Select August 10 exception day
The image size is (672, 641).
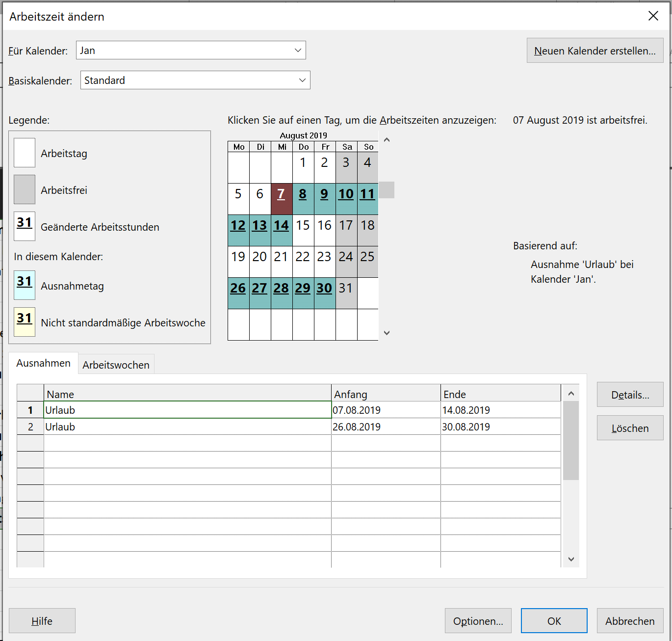click(x=346, y=199)
